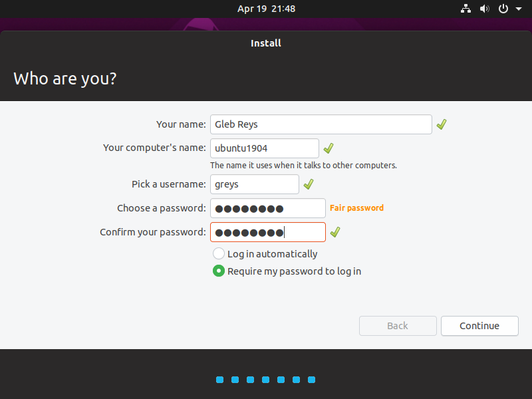
Task: Click green checkmark beside Confirm password field
Action: 335,232
